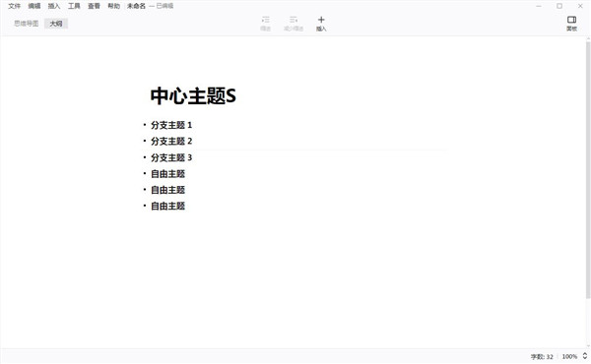Click the 字数: 32 word count
Image resolution: width=591 pixels, height=364 pixels.
(542, 356)
